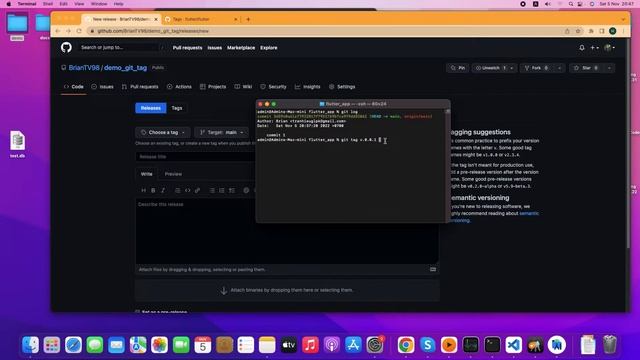Insert a code snippet in the editor
The image size is (640, 360).
click(187, 190)
